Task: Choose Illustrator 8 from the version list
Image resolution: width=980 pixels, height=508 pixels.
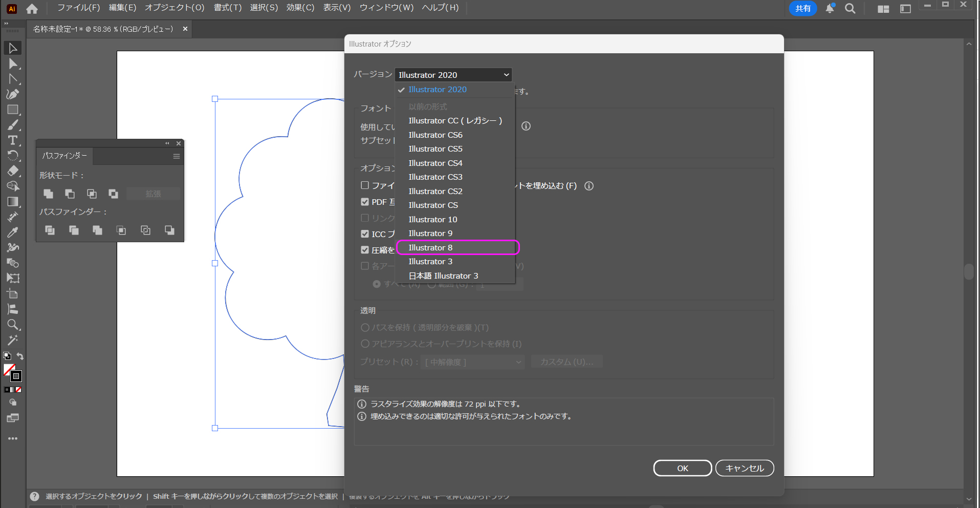Action: coord(430,248)
